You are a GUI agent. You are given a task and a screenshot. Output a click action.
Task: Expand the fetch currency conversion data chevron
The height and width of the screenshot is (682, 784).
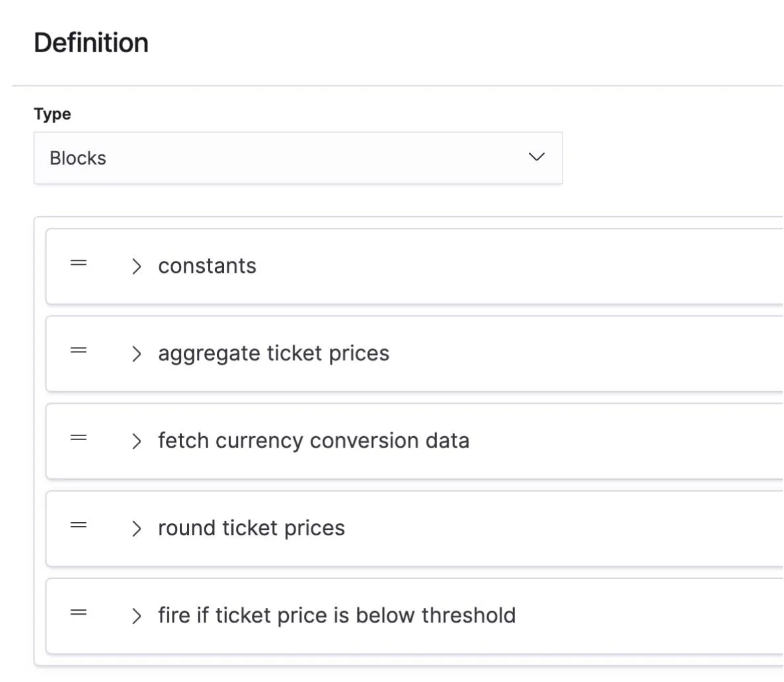pos(136,441)
